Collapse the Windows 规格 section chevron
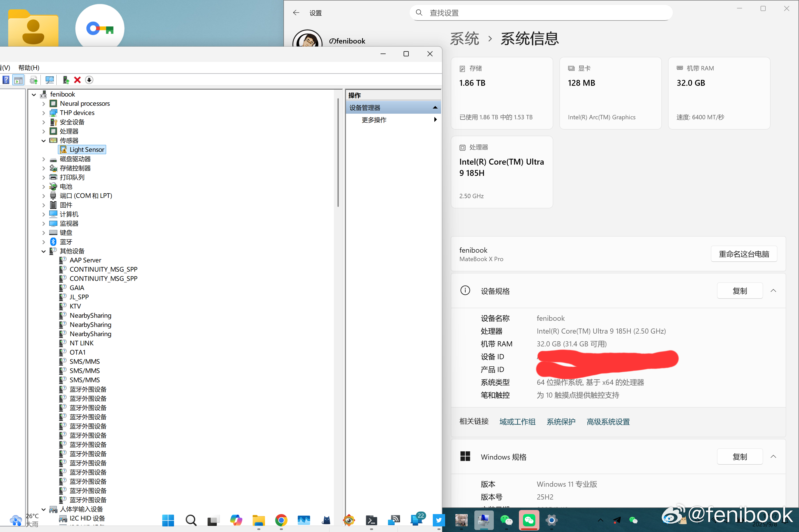This screenshot has height=532, width=799. (774, 457)
